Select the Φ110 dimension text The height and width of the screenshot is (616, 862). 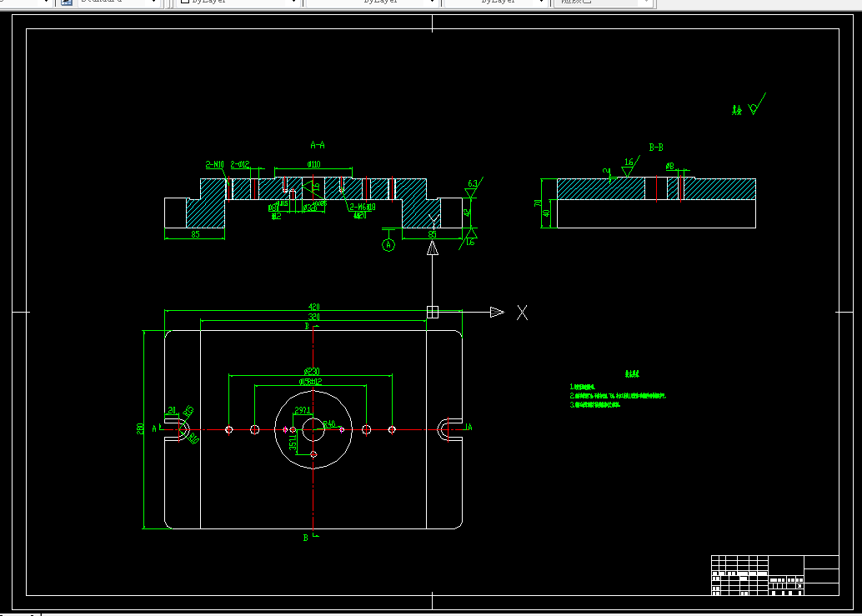313,164
